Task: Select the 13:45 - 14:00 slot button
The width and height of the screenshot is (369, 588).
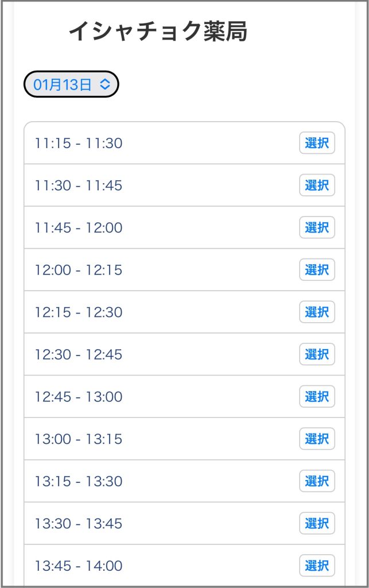Action: [317, 566]
